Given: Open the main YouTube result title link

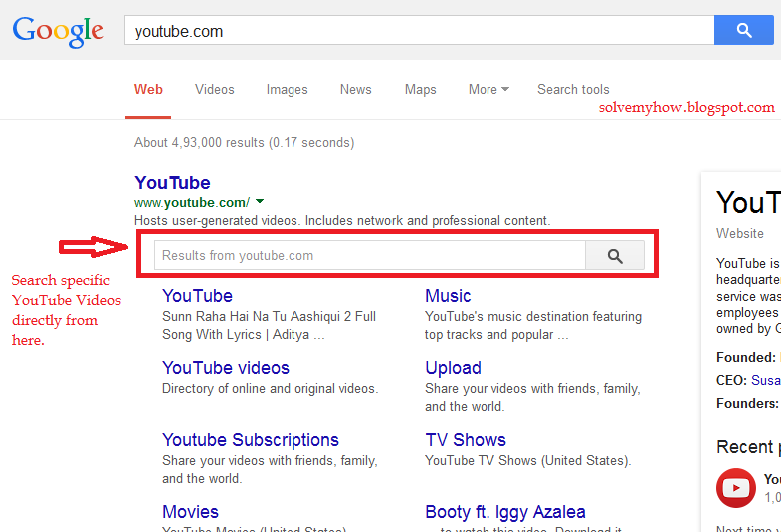Looking at the screenshot, I should pyautogui.click(x=172, y=182).
